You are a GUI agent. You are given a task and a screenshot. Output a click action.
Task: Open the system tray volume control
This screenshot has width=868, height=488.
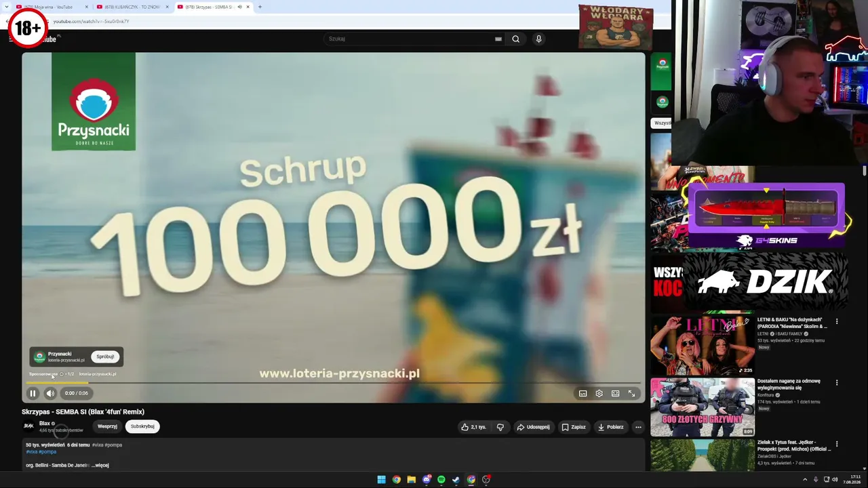[x=835, y=480]
